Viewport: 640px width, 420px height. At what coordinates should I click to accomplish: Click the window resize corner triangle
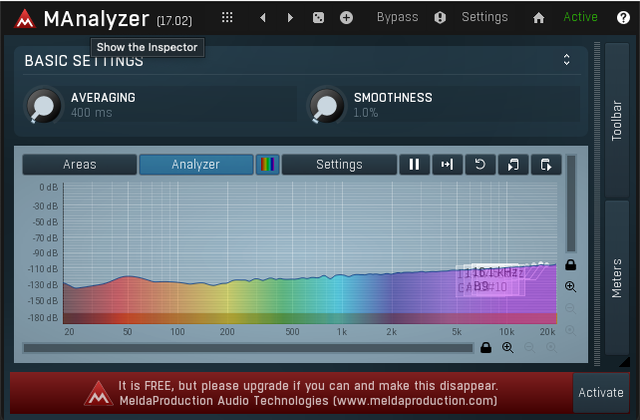(624, 362)
